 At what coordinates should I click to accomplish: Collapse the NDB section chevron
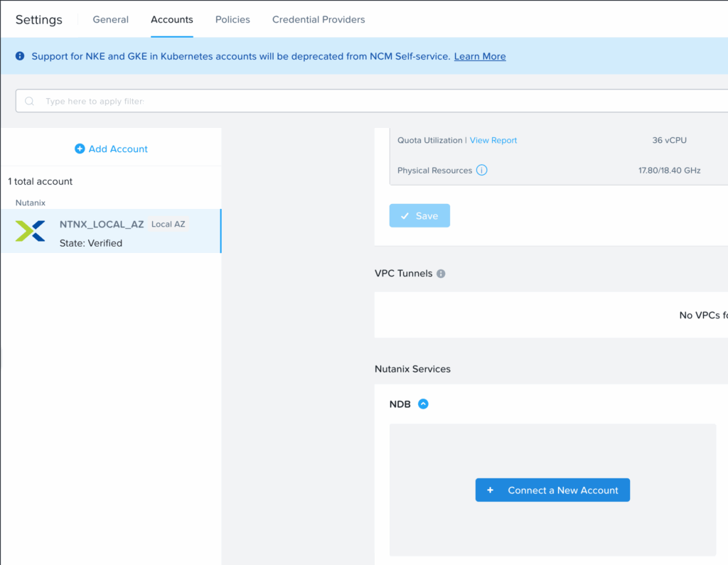(423, 404)
